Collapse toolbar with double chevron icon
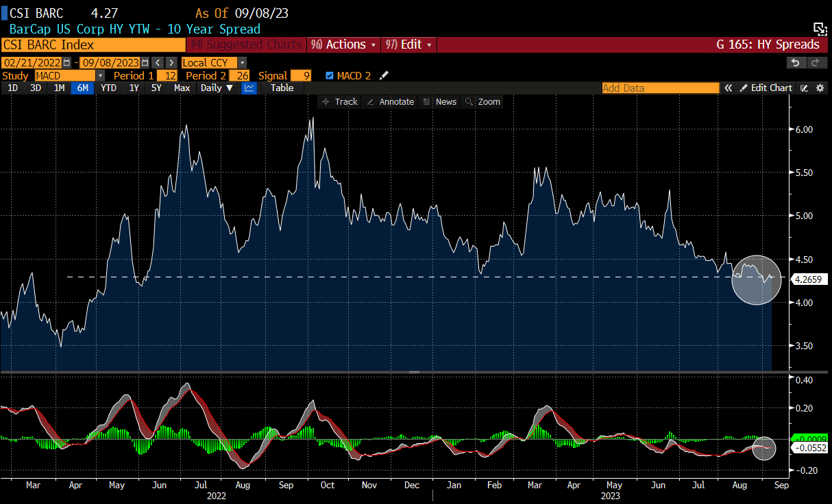 (x=729, y=88)
